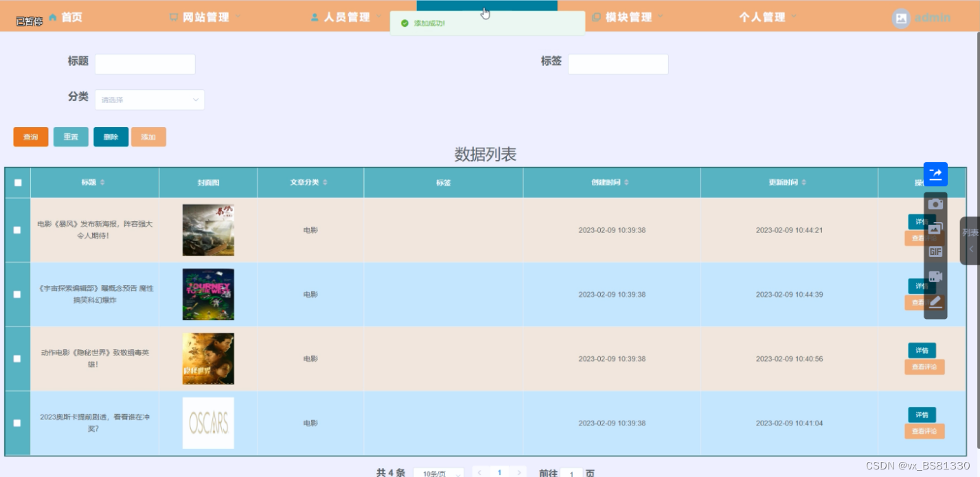This screenshot has width=980, height=477.
Task: Check the row for 《宇宙探索编辑部》
Action: tap(17, 294)
